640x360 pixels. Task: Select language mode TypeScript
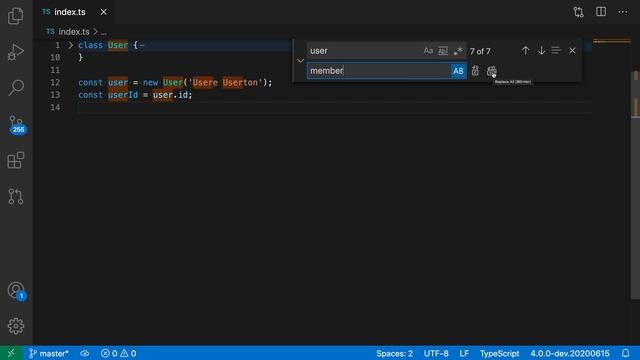click(499, 353)
